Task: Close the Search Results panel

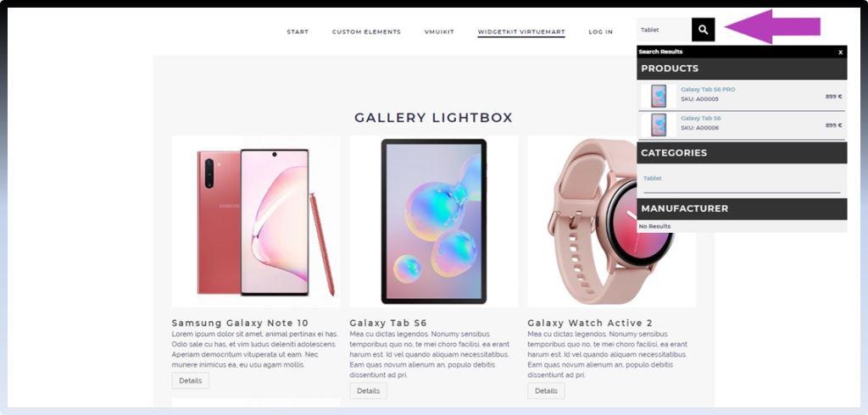Action: coord(840,52)
